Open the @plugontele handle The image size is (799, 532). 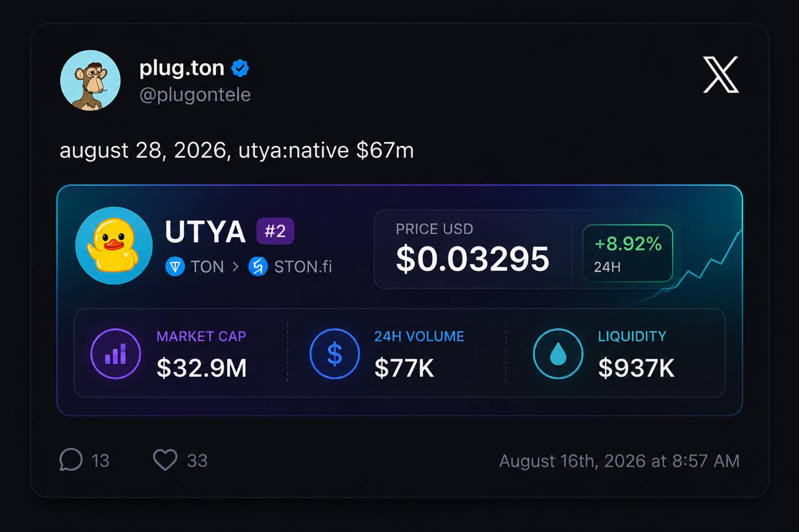click(195, 95)
